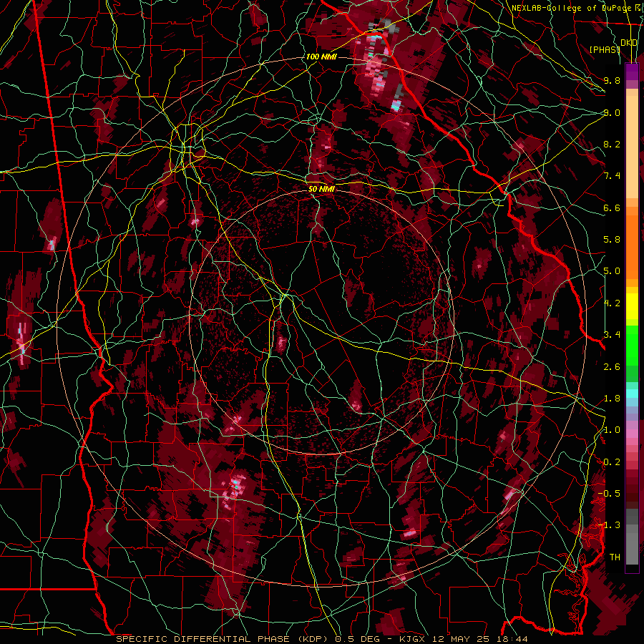The image size is (644, 644).
Task: Click the "TH" threshold label on legend
Action: point(615,557)
